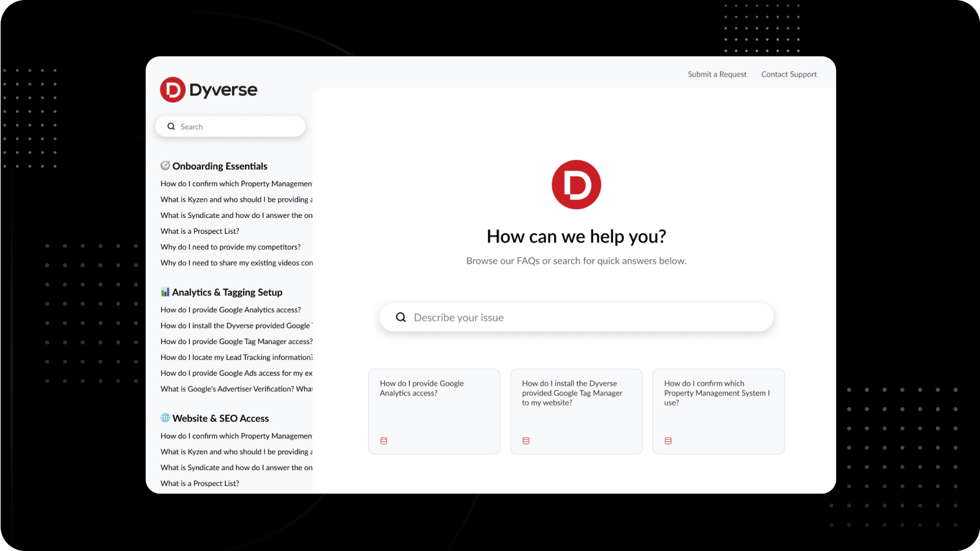The image size is (980, 551).
Task: Click the search icon inside Describe your issue
Action: [x=401, y=317]
